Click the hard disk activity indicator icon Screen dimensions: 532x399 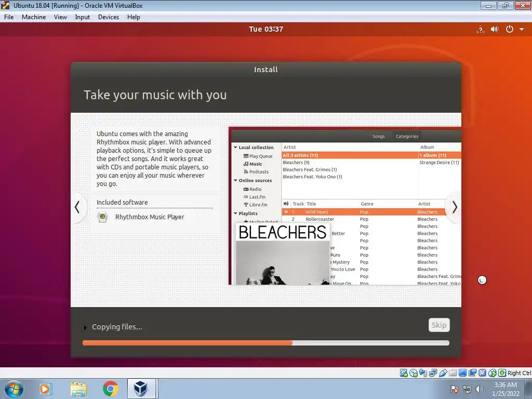(403, 373)
